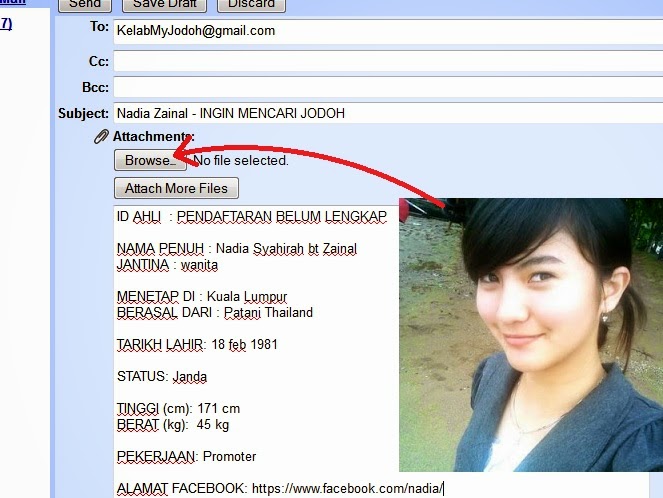Click the 'To:' label
Image resolution: width=663 pixels, height=498 pixels.
pyautogui.click(x=99, y=27)
